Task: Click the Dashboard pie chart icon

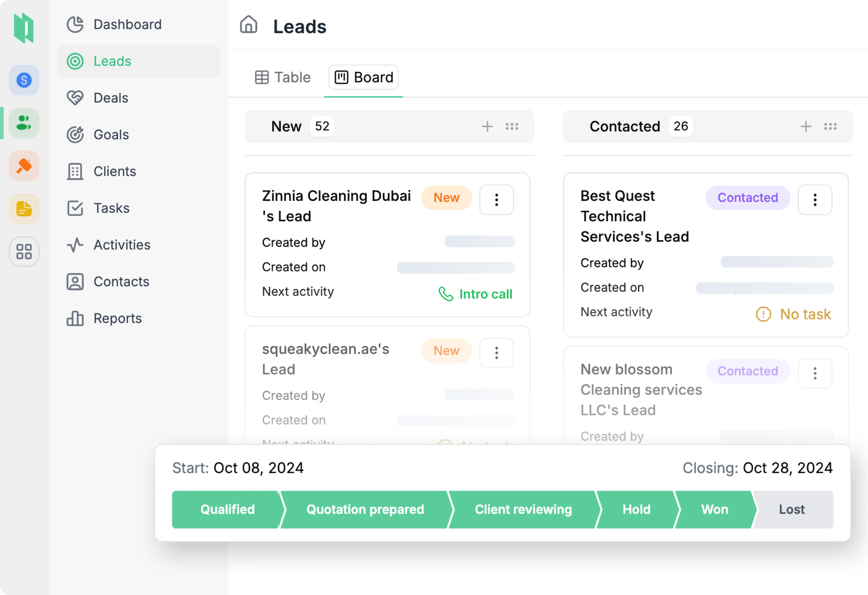Action: pos(75,25)
